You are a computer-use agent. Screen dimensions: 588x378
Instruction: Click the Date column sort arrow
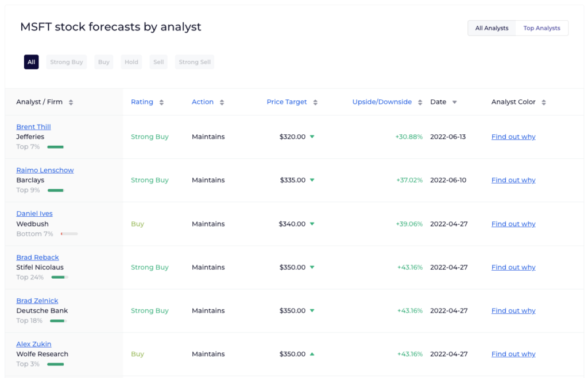pyautogui.click(x=454, y=103)
